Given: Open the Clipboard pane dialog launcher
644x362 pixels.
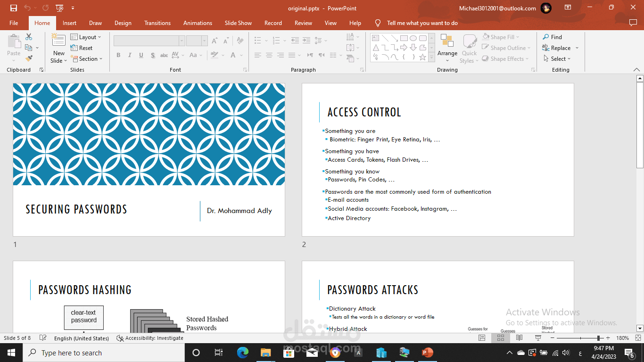Looking at the screenshot, I should tap(41, 70).
